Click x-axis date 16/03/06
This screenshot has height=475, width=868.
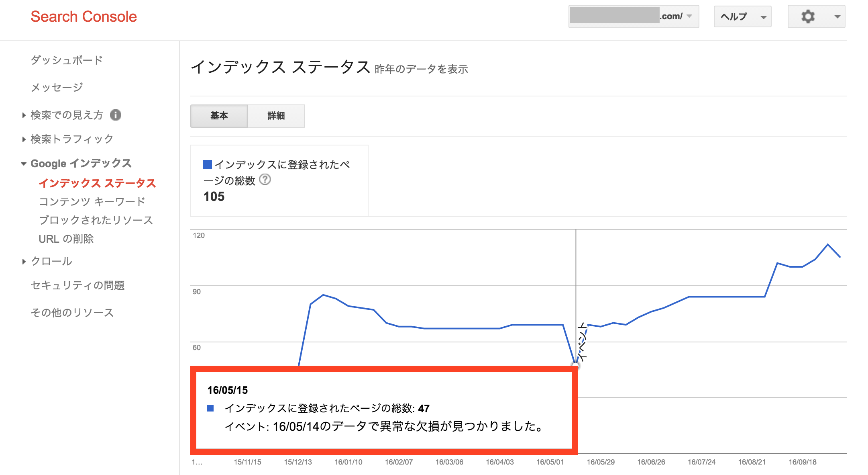point(449,462)
